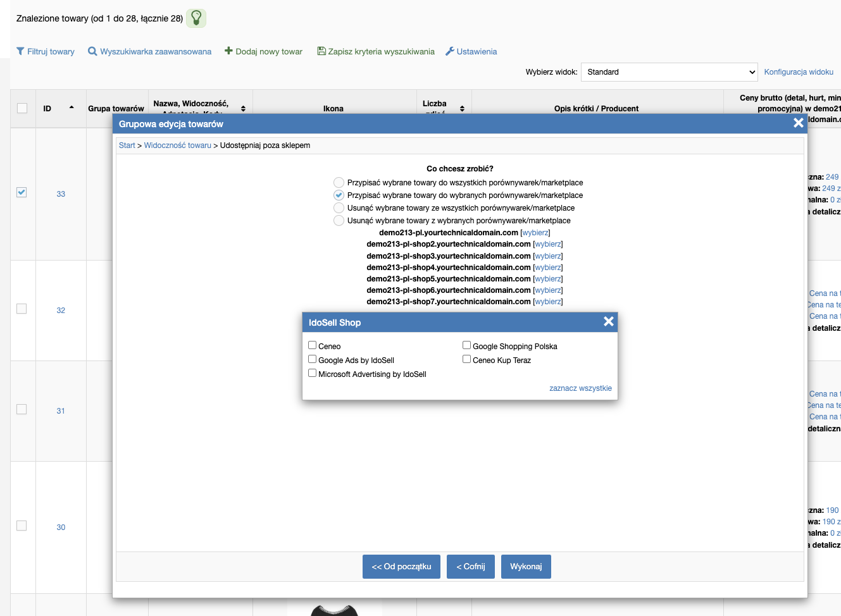Click the Ustawienia wrench icon
The width and height of the screenshot is (841, 616).
(450, 51)
